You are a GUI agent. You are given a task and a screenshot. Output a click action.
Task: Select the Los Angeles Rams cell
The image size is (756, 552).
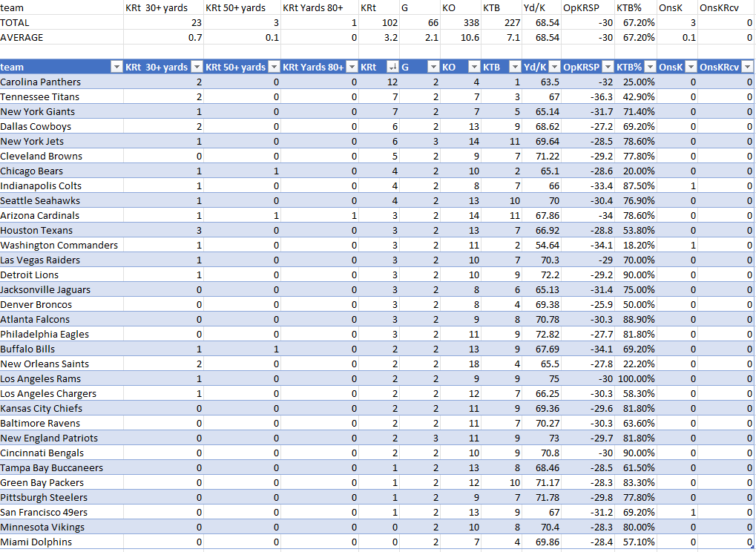pyautogui.click(x=62, y=379)
